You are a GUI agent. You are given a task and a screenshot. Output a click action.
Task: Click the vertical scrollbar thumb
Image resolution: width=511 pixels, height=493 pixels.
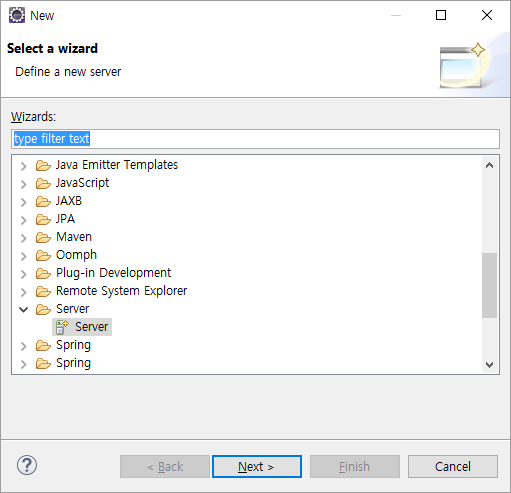pyautogui.click(x=489, y=285)
